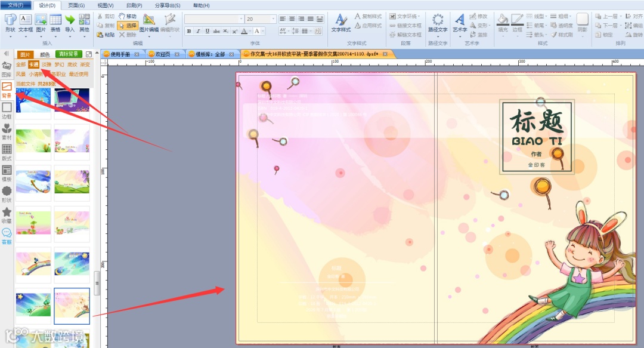Click the green 清除背景 button
The image size is (644, 348).
pyautogui.click(x=69, y=54)
